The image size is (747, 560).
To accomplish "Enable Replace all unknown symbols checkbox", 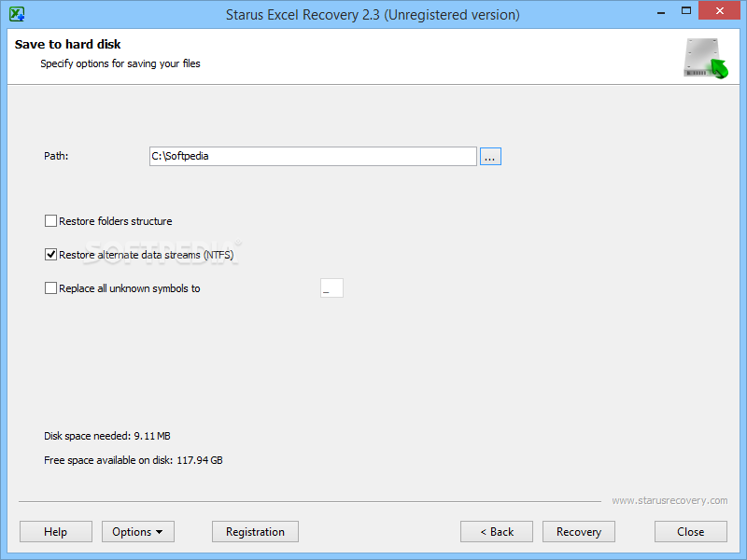I will [x=50, y=288].
